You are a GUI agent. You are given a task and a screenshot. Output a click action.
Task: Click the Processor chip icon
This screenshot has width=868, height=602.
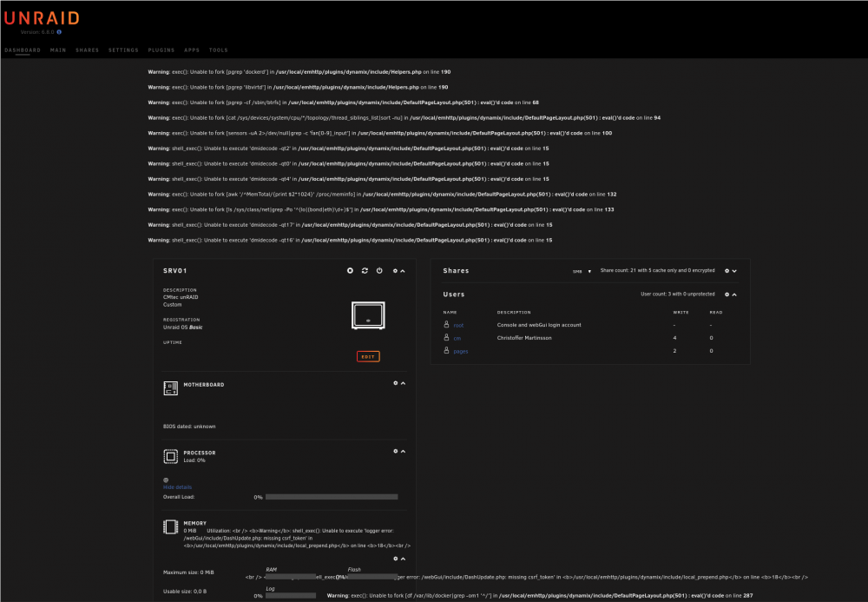(x=170, y=456)
